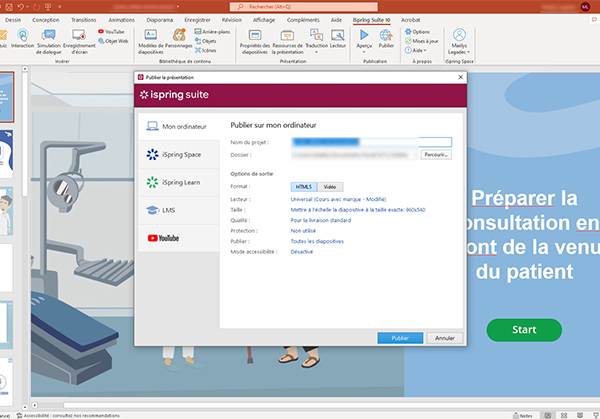This screenshot has height=419, width=600.
Task: Open the Diaporama ribbon tab
Action: tap(160, 20)
